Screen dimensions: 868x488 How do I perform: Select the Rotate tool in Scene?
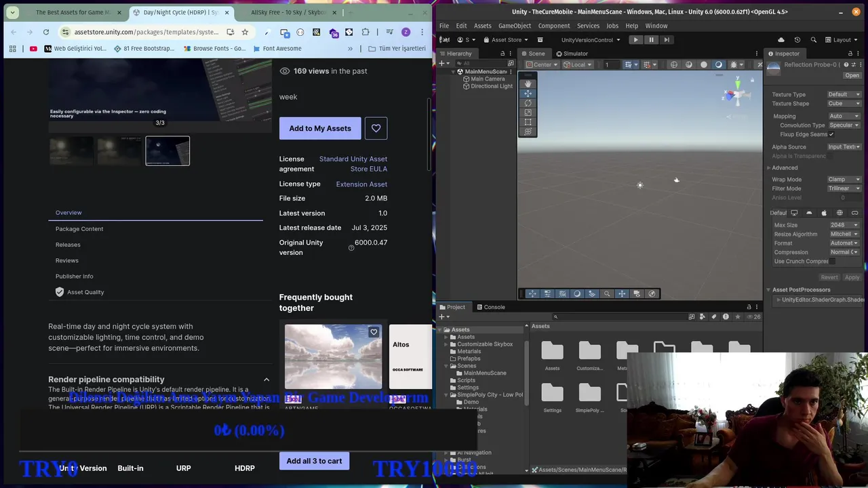[528, 103]
